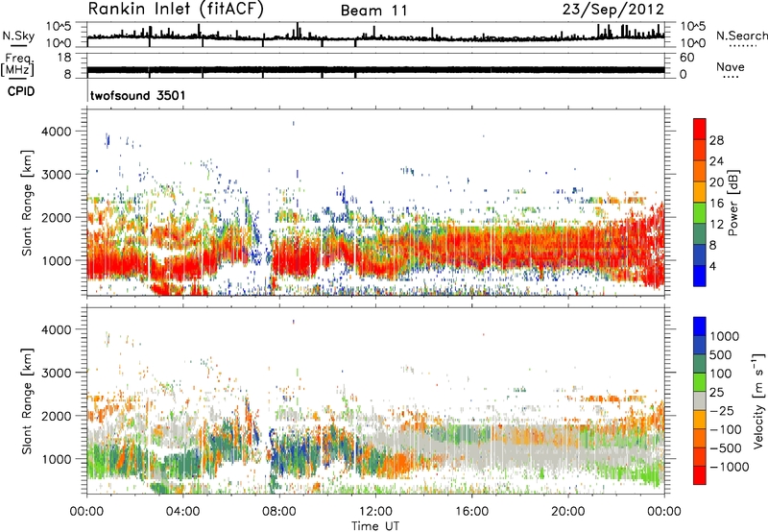The height and width of the screenshot is (532, 768).
Task: Click the 'Nave' legend label
Action: pyautogui.click(x=730, y=67)
